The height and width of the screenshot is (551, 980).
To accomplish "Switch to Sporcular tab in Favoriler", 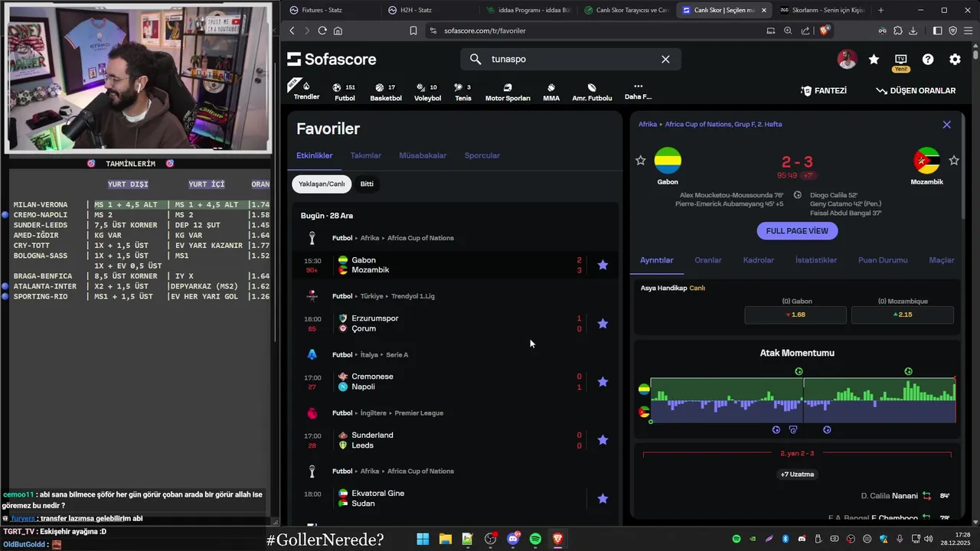I will pyautogui.click(x=482, y=155).
